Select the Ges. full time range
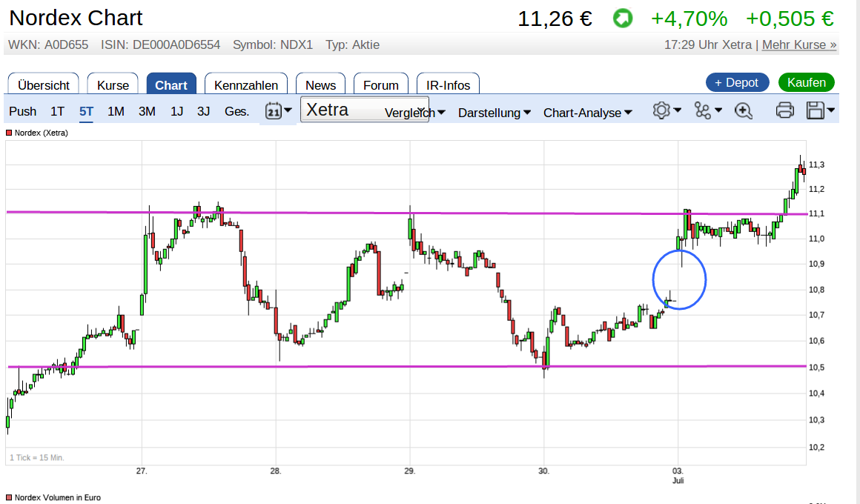The width and height of the screenshot is (860, 504). tap(237, 111)
